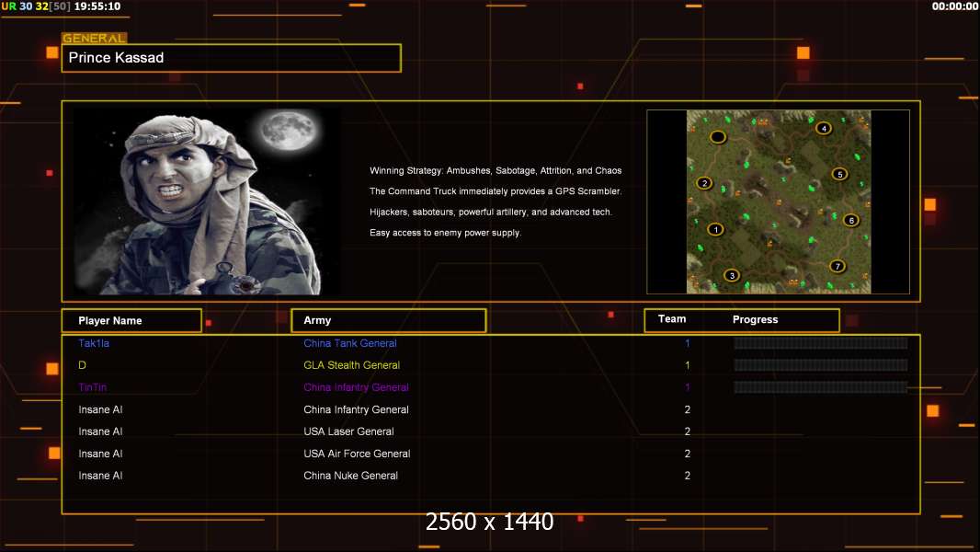Viewport: 980px width, 552px height.
Task: Click Prince Kassad's portrait image
Action: click(208, 201)
